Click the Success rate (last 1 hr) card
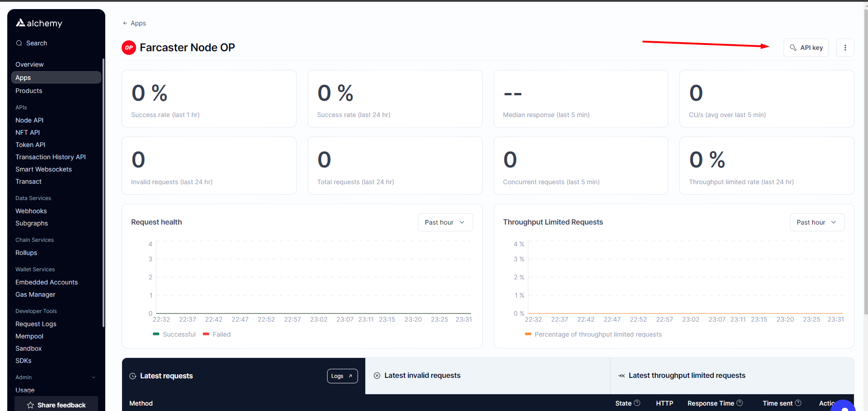The image size is (868, 411). pyautogui.click(x=209, y=98)
